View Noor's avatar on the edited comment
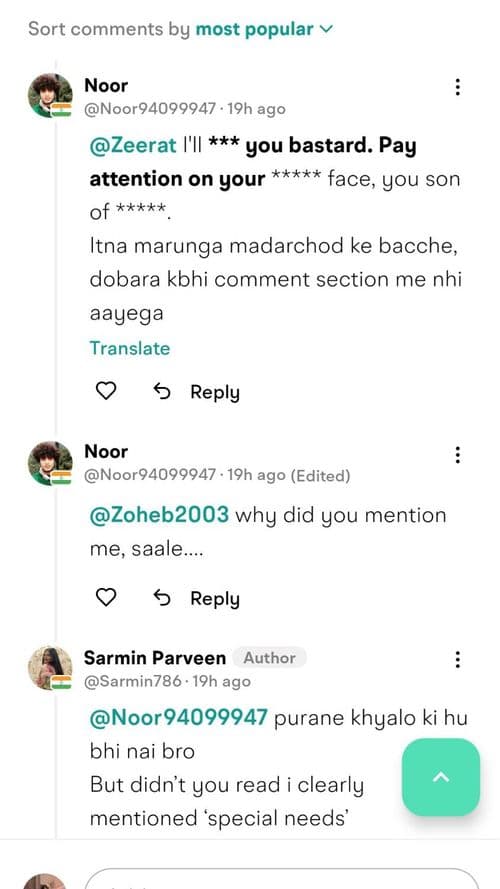This screenshot has height=889, width=500. 50,463
